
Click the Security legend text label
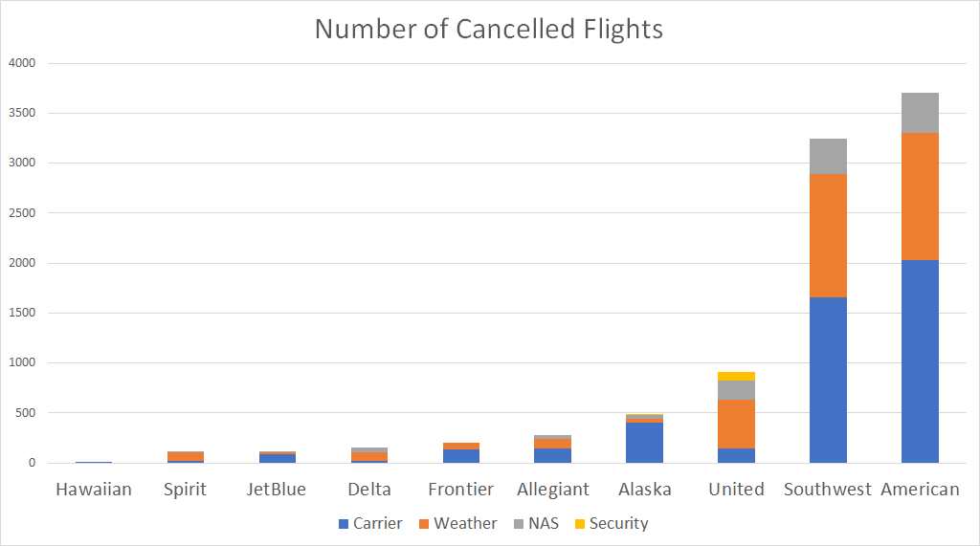click(618, 524)
